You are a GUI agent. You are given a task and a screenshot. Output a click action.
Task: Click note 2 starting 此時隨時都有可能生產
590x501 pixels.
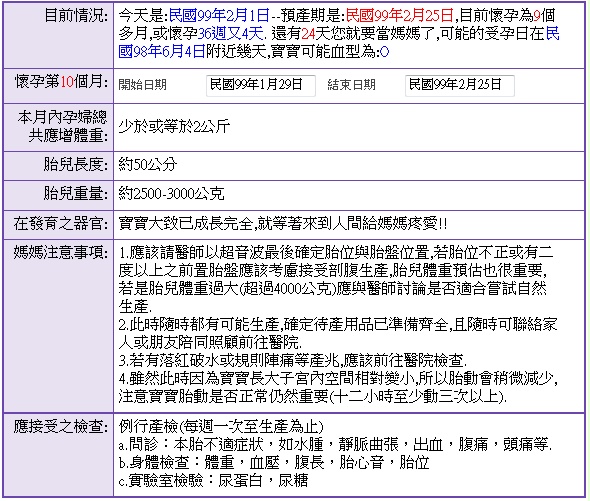point(338,333)
